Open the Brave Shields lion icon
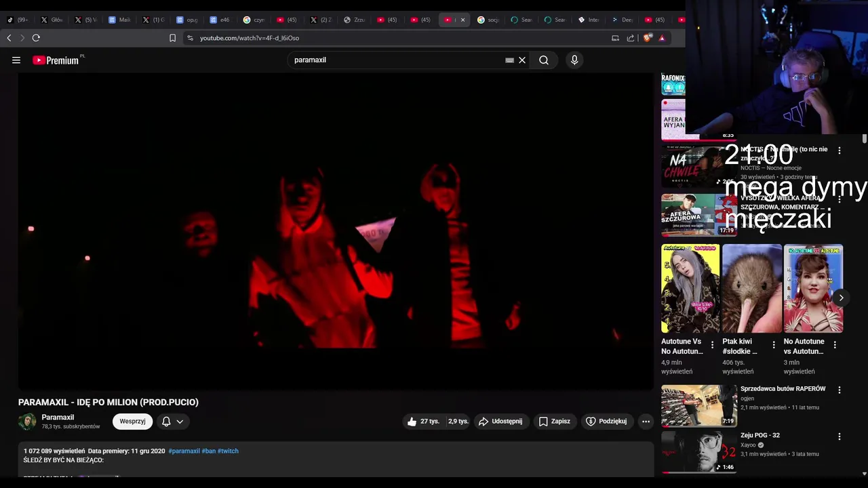The height and width of the screenshot is (488, 868). click(647, 38)
